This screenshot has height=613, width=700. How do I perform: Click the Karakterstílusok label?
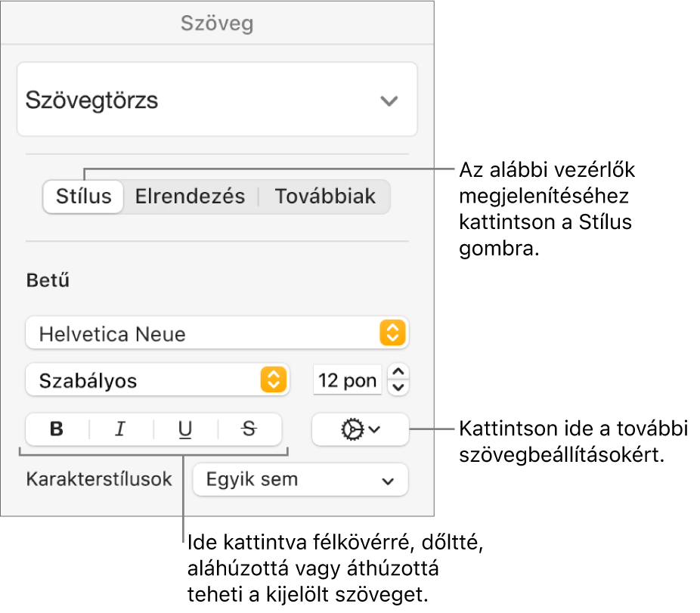99,479
